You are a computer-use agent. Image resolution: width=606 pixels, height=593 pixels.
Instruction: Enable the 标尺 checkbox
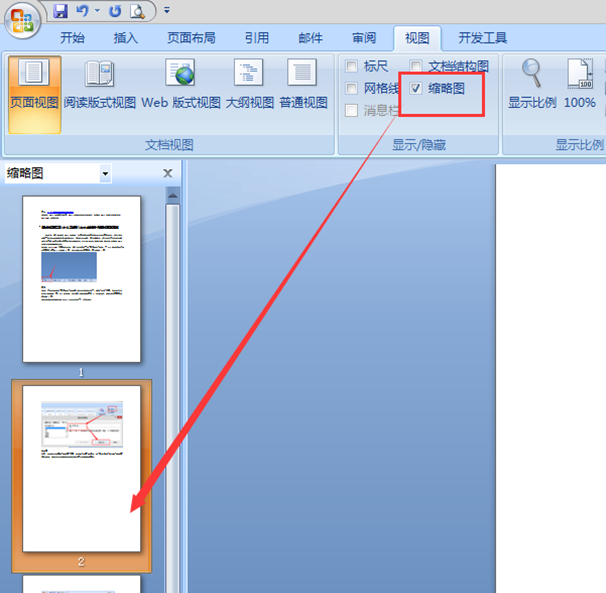(x=351, y=66)
